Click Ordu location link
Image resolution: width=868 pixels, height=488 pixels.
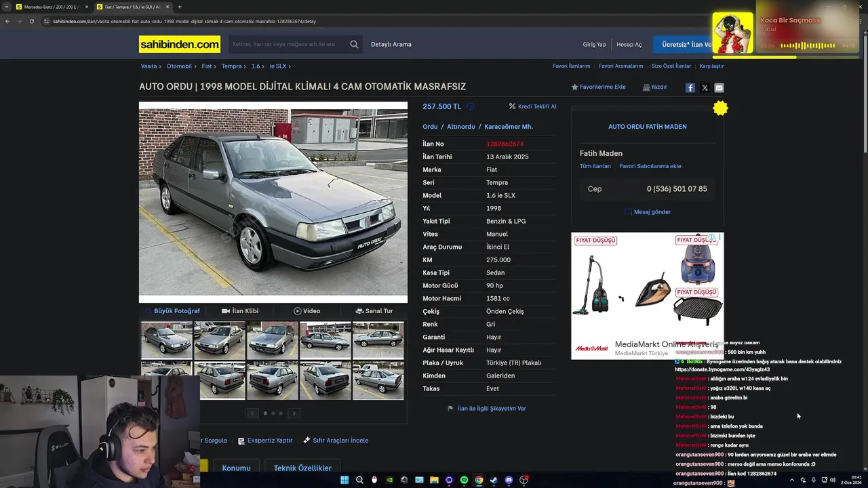point(430,127)
